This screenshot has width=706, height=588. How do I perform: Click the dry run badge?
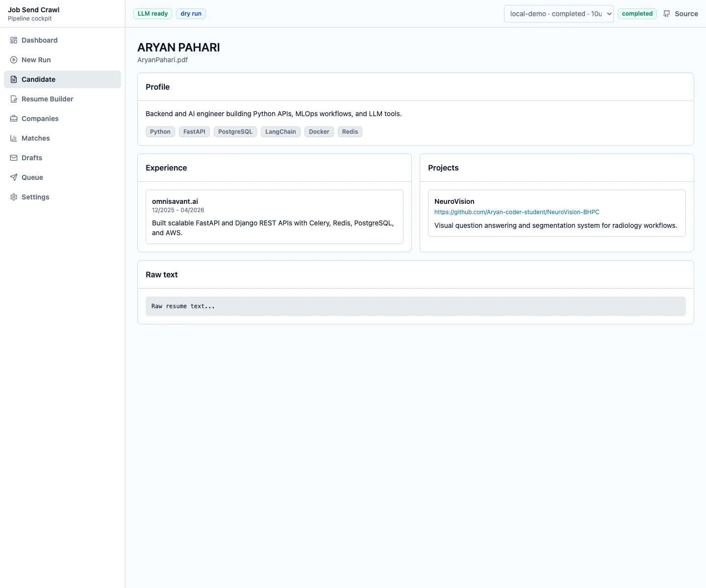tap(191, 14)
